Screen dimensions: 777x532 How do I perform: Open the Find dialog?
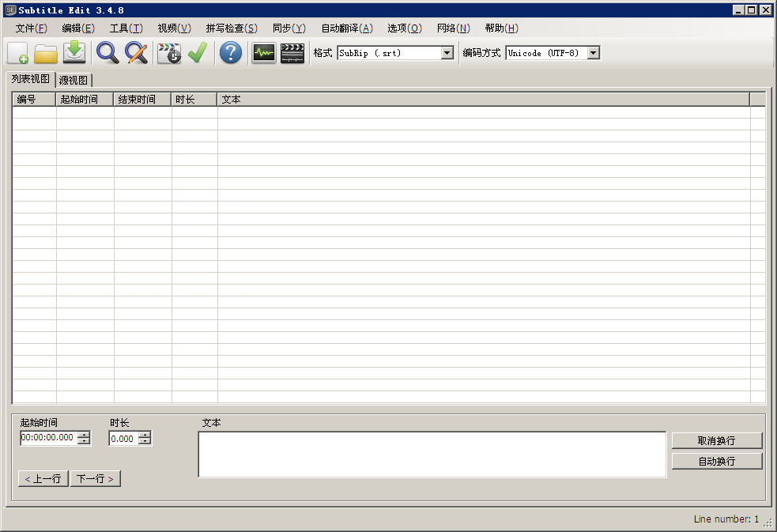coord(106,53)
